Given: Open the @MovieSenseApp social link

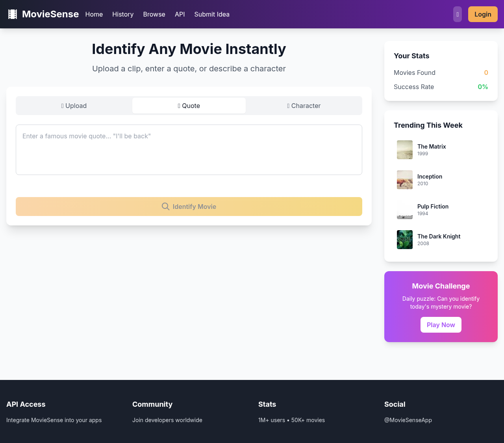Looking at the screenshot, I should 408,420.
